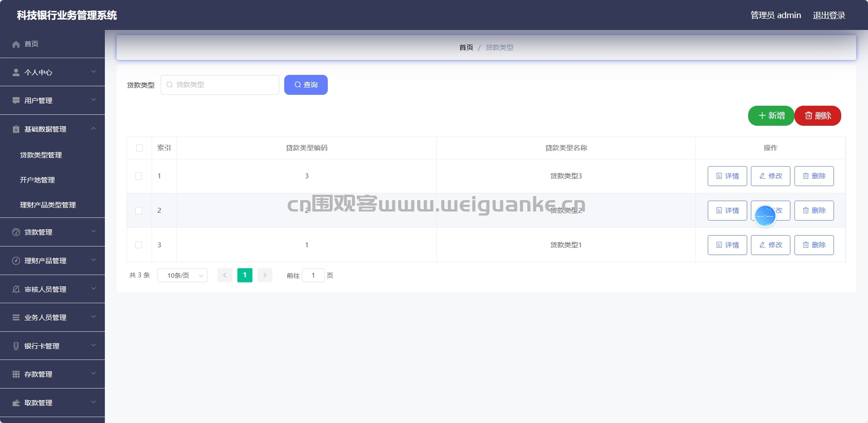The image size is (868, 423).
Task: Click 退出登录 in header
Action: pos(829,15)
